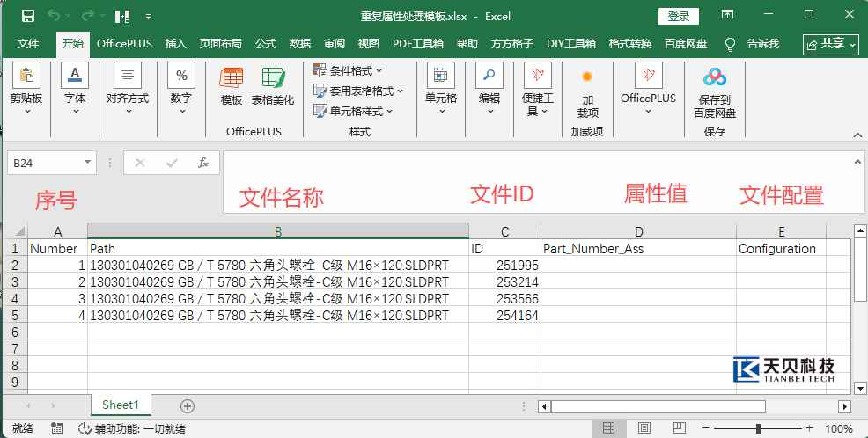Switch to the 数据 ribbon tab
The image size is (868, 438).
point(300,44)
